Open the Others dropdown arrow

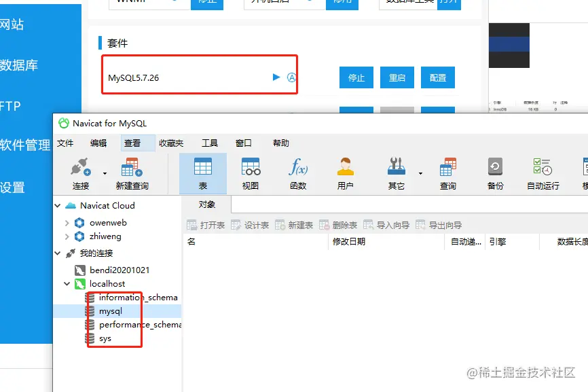point(420,173)
